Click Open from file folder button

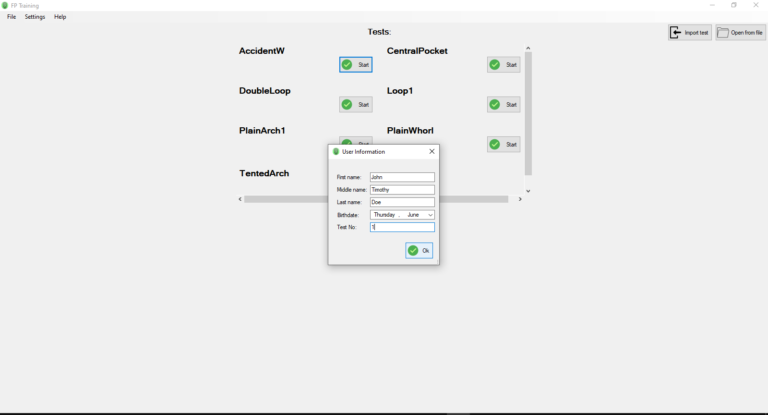click(x=740, y=32)
